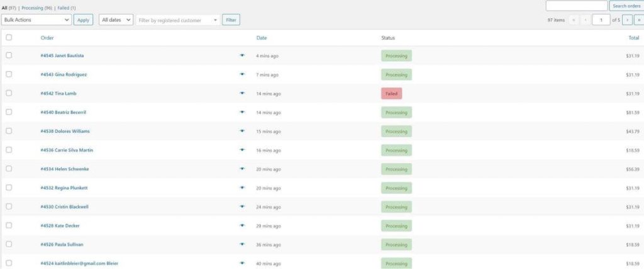Screen dimensions: 644x269
Task: Show Processing (96) orders view
Action: (x=37, y=8)
